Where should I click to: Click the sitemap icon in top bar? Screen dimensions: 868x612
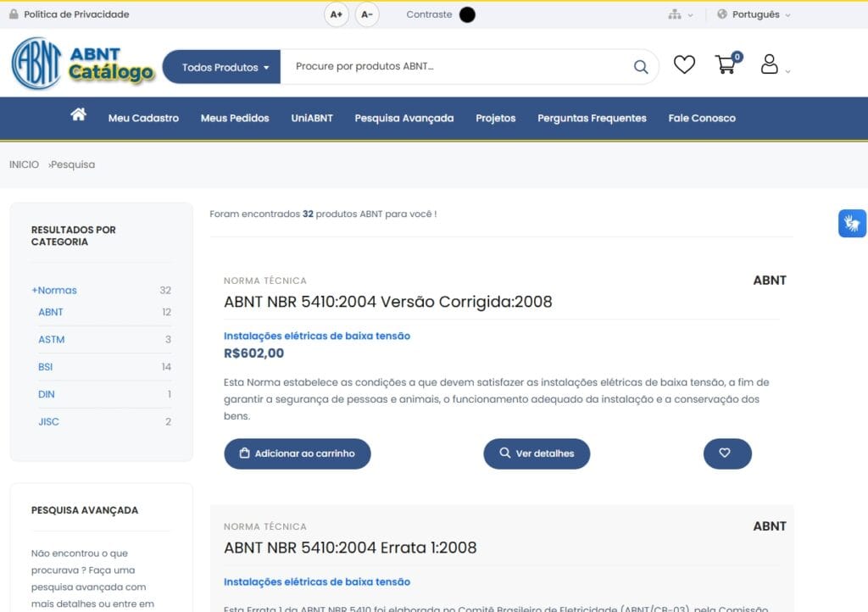click(x=674, y=14)
